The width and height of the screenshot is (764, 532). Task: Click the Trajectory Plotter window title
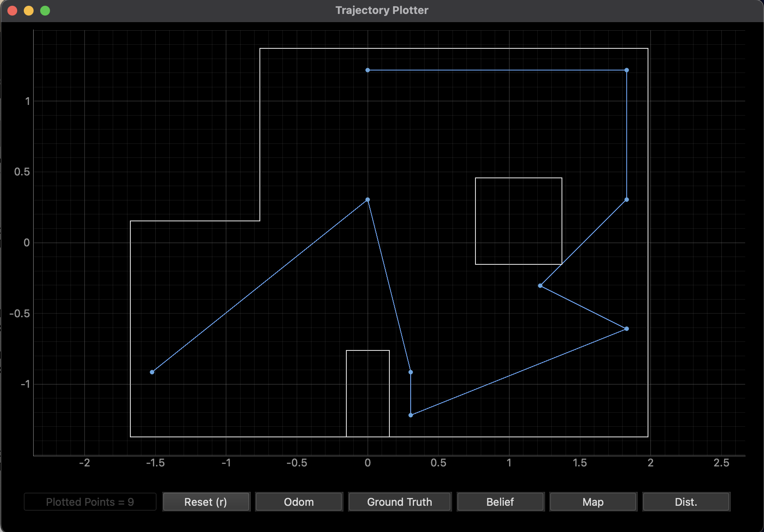tap(382, 10)
